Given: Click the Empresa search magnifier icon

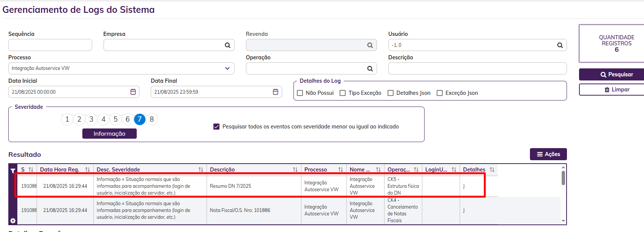Looking at the screenshot, I should click(x=227, y=45).
